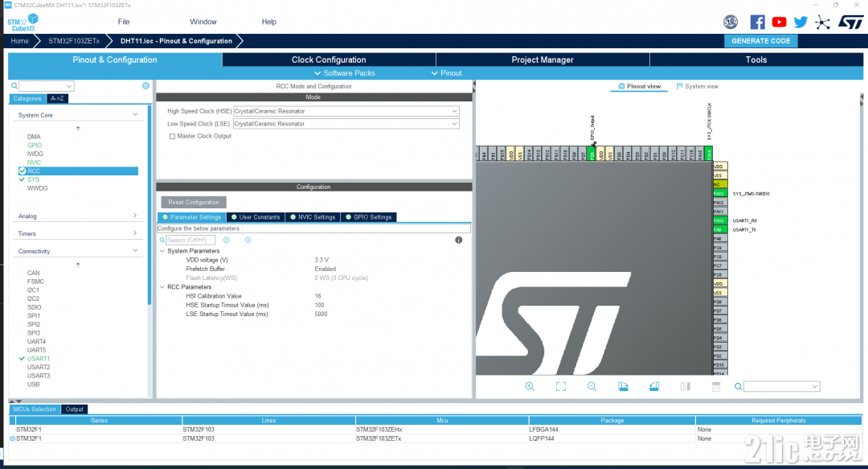Toggle pinout split horizontal view icon
Image resolution: width=868 pixels, height=469 pixels.
tap(716, 386)
